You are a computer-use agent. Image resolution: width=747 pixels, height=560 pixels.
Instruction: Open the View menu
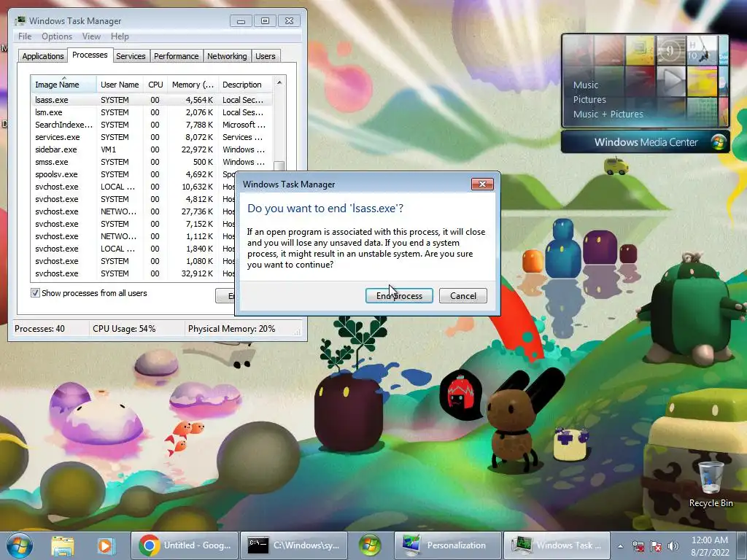pos(91,36)
